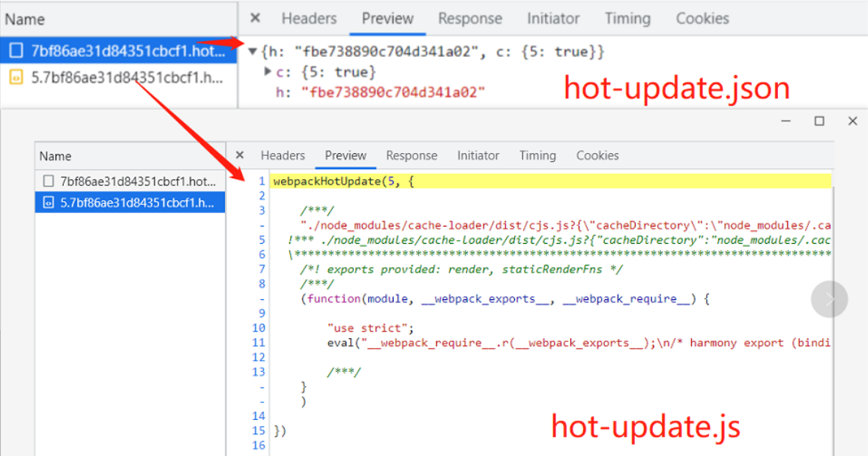Open Cookies tab in lower panel
The image size is (868, 456).
pyautogui.click(x=597, y=156)
